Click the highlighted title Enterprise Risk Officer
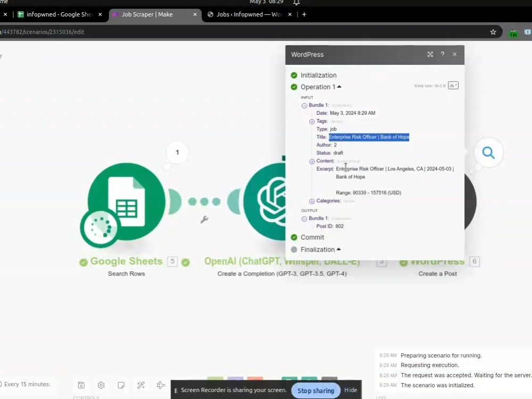 [369, 137]
